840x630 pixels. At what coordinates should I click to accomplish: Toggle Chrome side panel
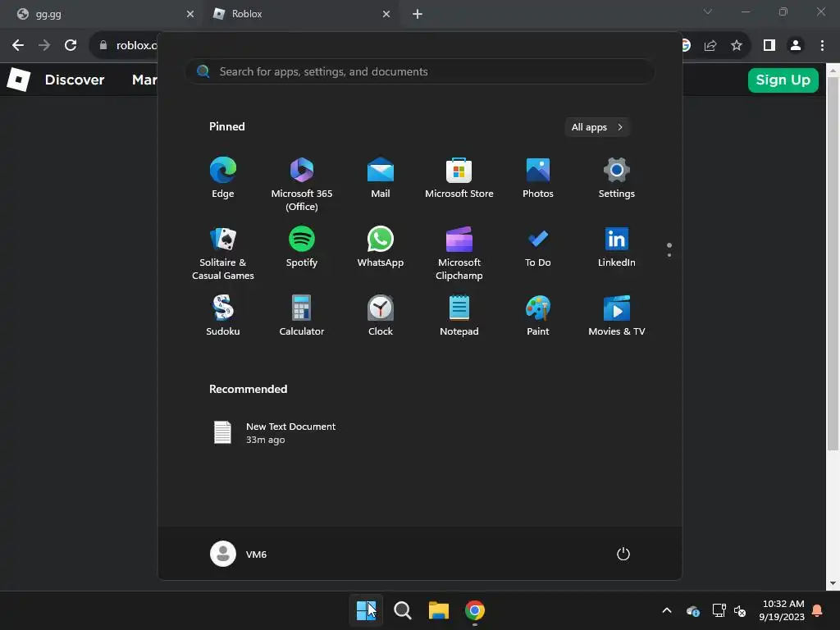coord(769,46)
